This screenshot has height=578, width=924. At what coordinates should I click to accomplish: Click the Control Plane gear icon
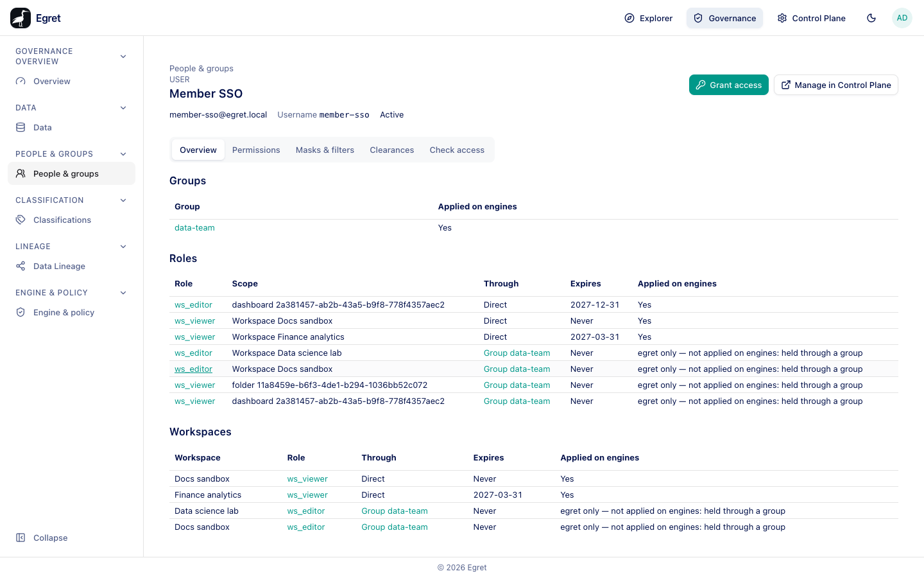(x=782, y=18)
